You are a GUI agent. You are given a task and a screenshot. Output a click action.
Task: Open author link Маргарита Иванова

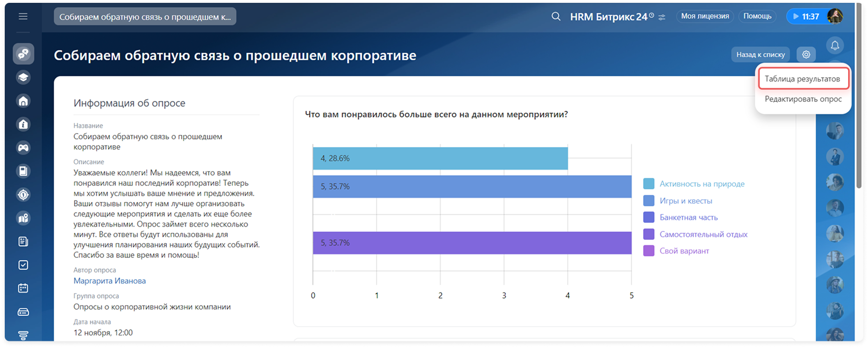(x=110, y=281)
